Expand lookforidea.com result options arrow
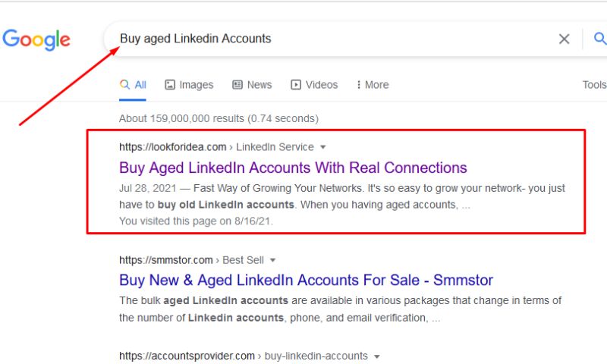This screenshot has width=607, height=364. (322, 146)
